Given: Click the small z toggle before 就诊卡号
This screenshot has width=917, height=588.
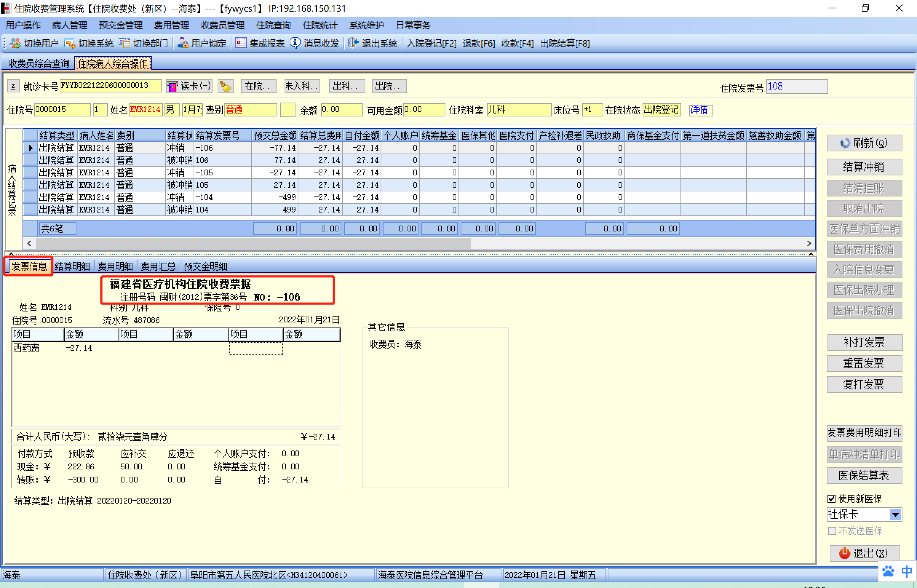Looking at the screenshot, I should [x=13, y=86].
